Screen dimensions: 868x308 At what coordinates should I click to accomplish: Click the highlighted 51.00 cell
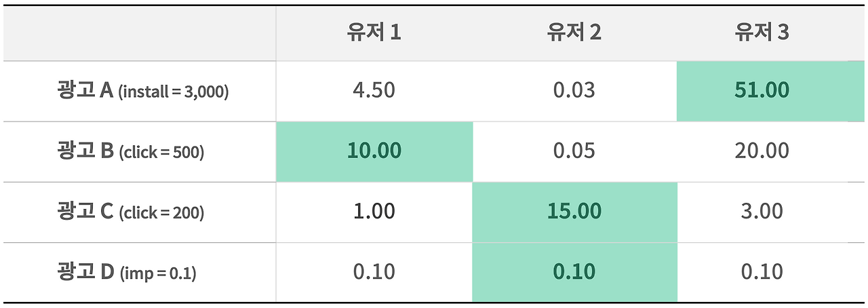[x=770, y=91]
